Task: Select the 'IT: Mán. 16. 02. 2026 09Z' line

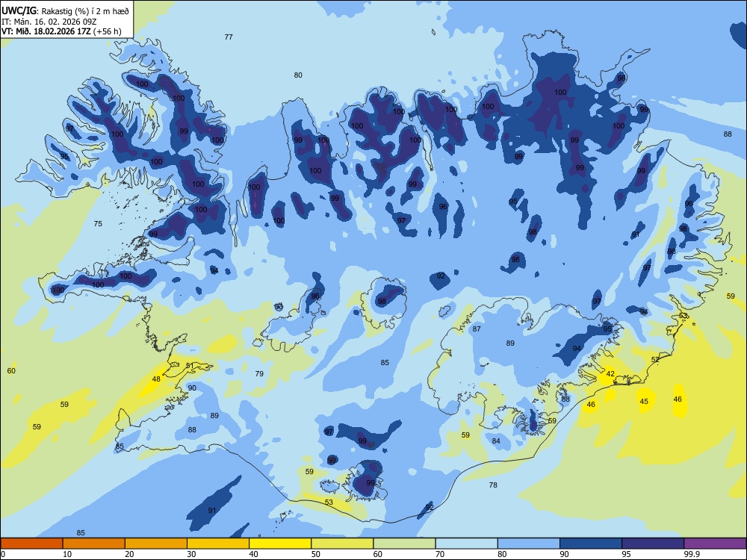Action: coord(49,22)
